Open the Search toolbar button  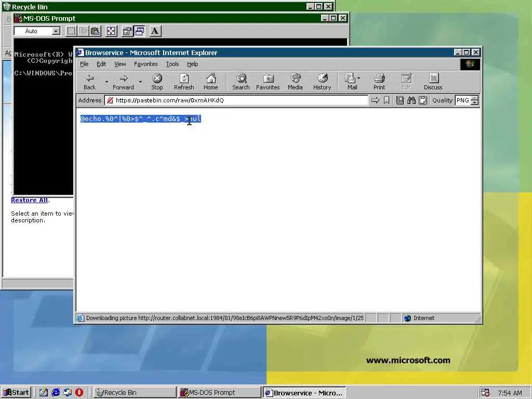[x=241, y=82]
